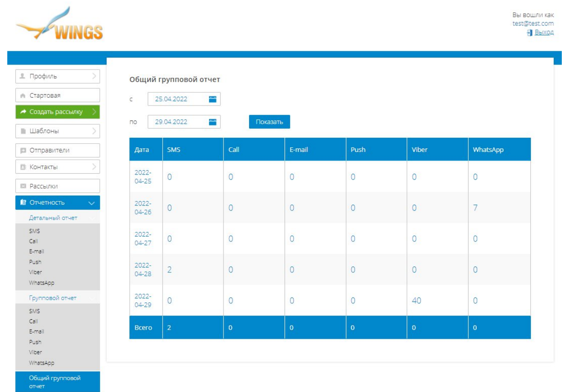Select WhatsApp under Групповой отчет
This screenshot has height=392, width=575.
[41, 362]
